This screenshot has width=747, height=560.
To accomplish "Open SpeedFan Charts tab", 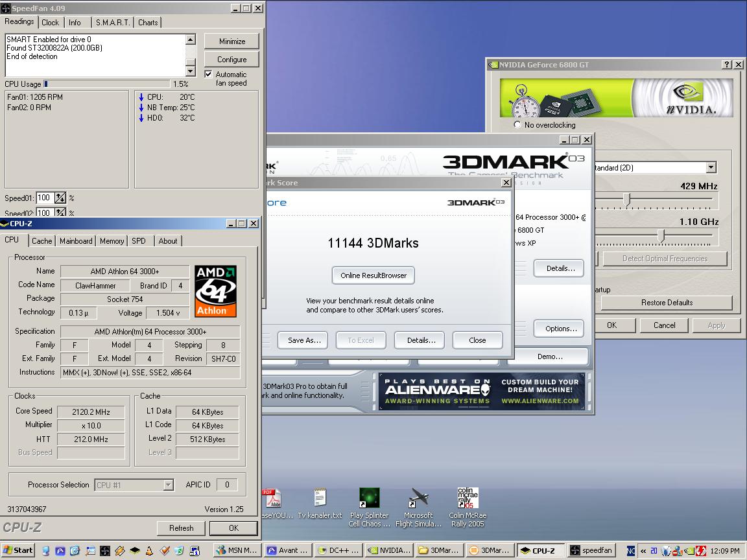I will pos(148,23).
